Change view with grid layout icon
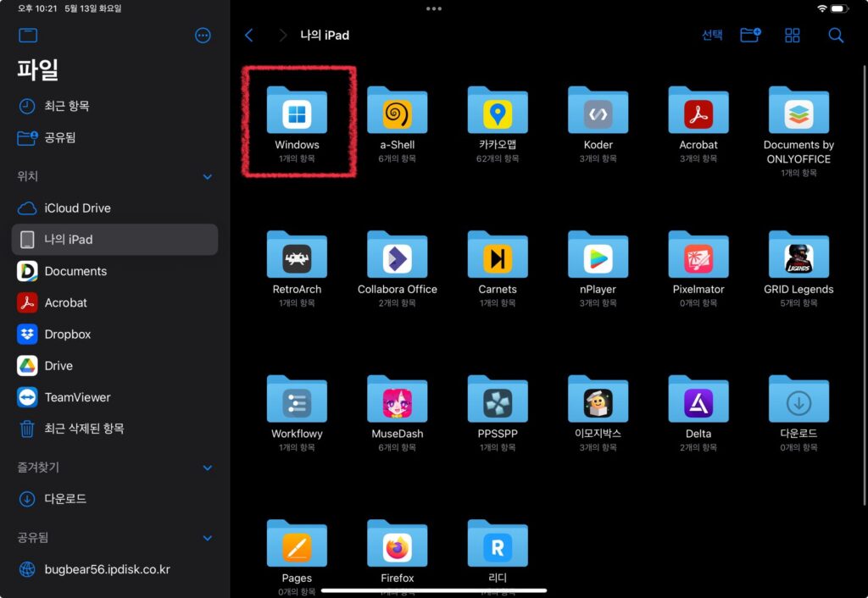Screen dimensions: 868x598 click(x=793, y=36)
